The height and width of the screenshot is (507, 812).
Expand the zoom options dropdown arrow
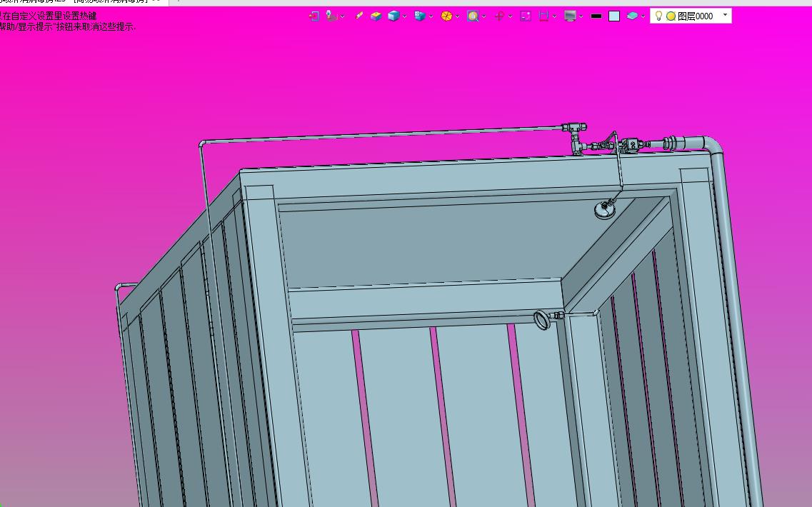click(483, 16)
